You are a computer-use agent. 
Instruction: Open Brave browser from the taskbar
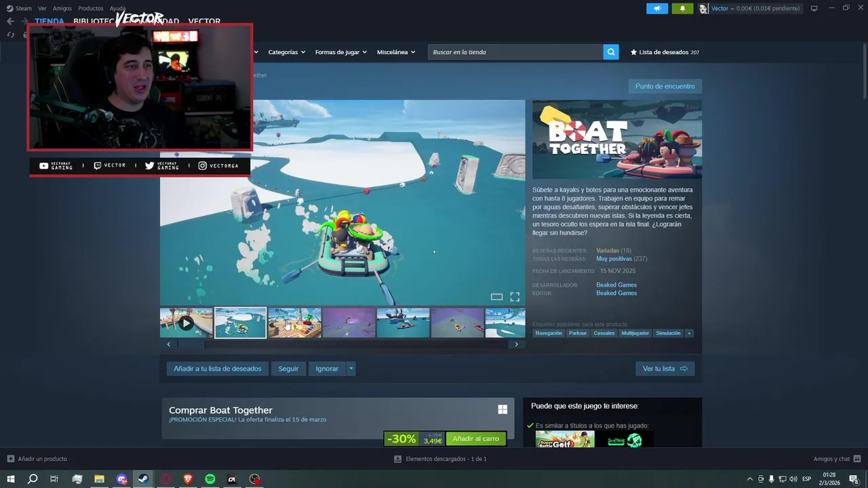click(188, 479)
